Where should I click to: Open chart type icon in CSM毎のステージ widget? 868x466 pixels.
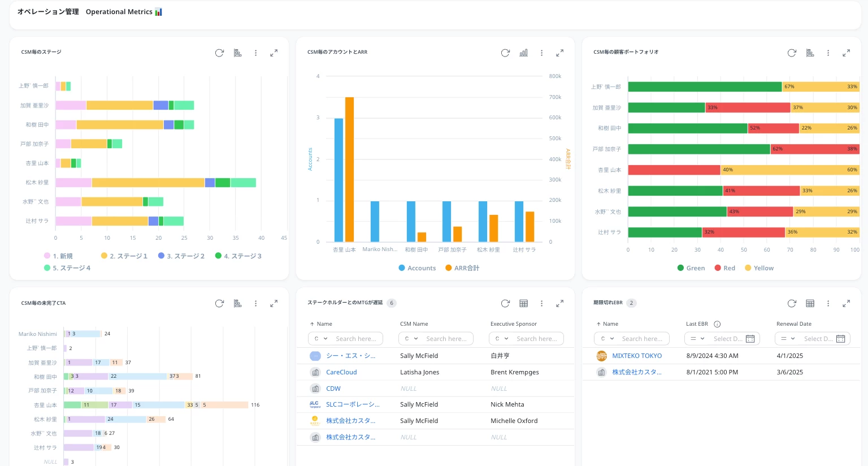[x=238, y=53]
